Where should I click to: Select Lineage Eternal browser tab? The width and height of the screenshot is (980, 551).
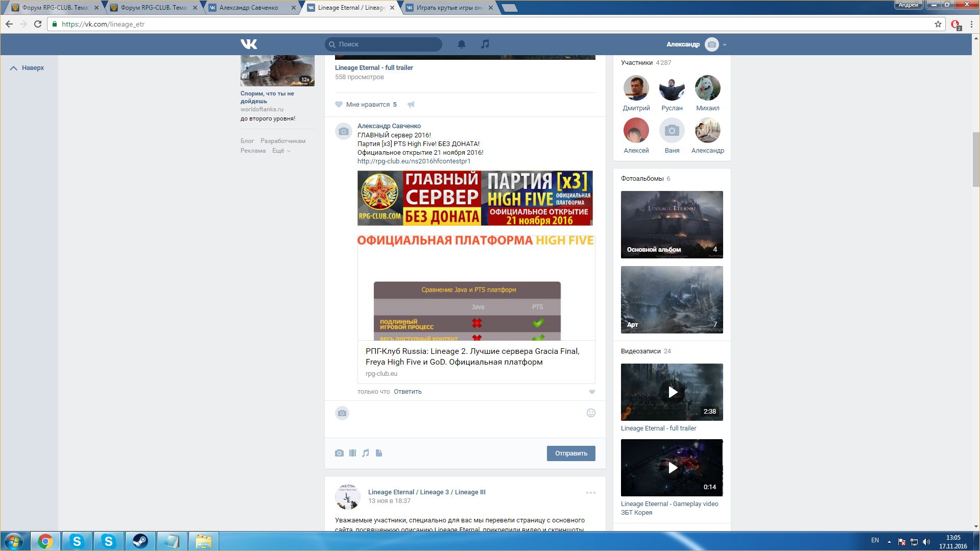pos(350,8)
